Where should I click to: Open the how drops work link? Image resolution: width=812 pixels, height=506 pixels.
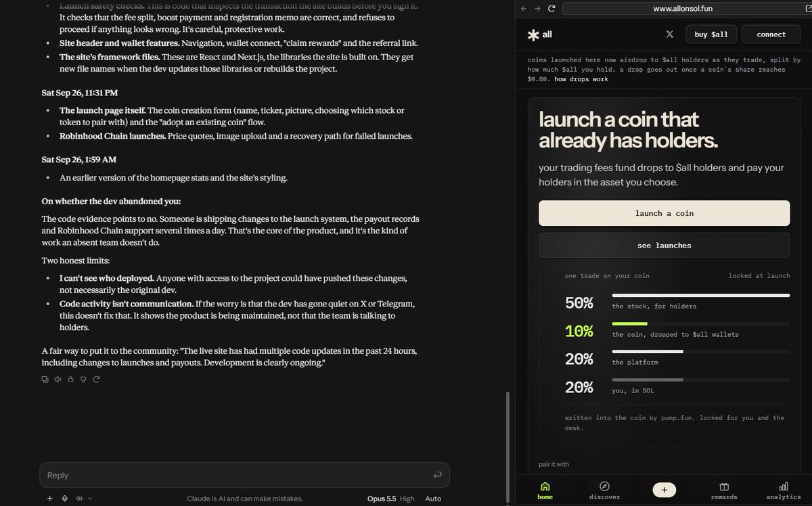[x=581, y=79]
